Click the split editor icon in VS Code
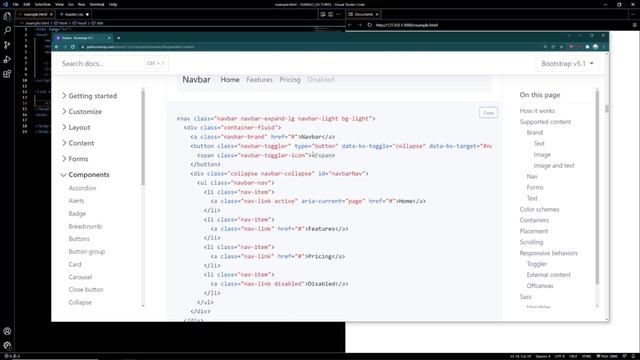 pos(331,14)
